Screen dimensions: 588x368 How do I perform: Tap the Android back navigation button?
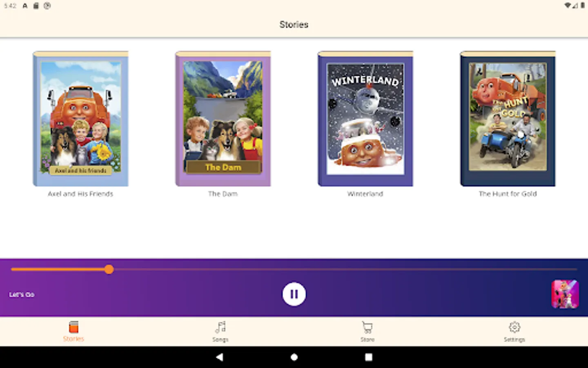220,357
